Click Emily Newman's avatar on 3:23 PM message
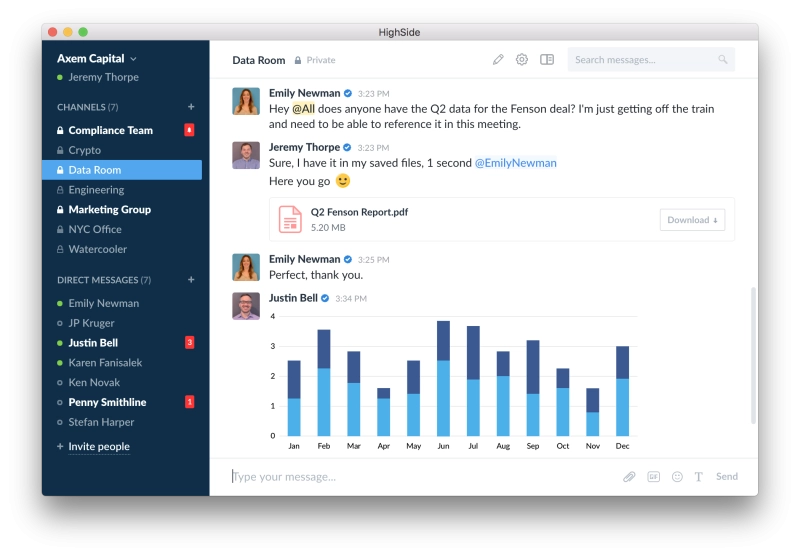The height and width of the screenshot is (556, 800). (246, 101)
